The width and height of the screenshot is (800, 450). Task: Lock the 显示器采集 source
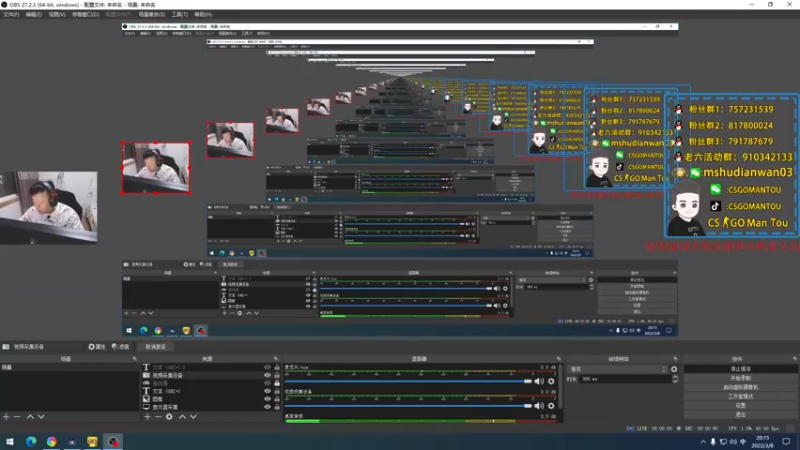tap(277, 407)
